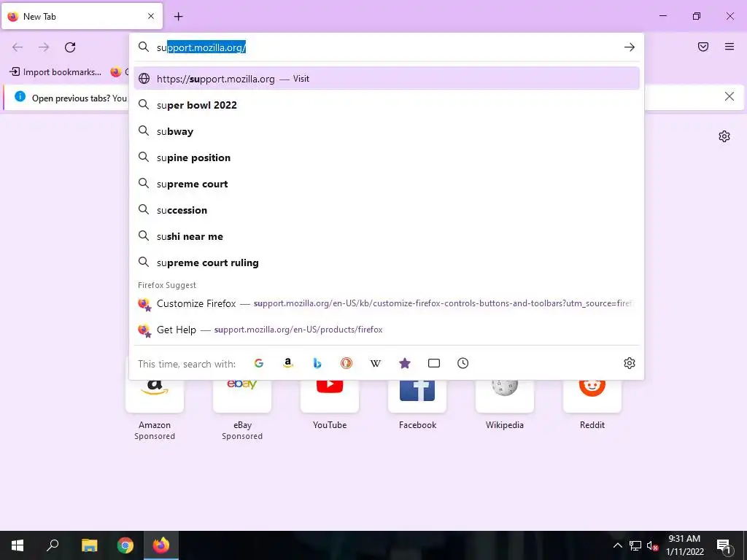Search this time with DuckDuckGo icon

pyautogui.click(x=347, y=363)
